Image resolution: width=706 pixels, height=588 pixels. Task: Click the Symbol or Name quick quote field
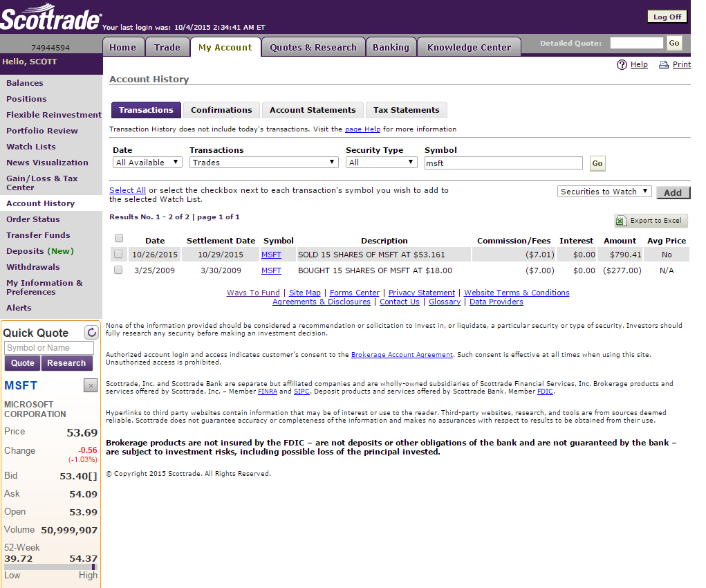point(49,348)
